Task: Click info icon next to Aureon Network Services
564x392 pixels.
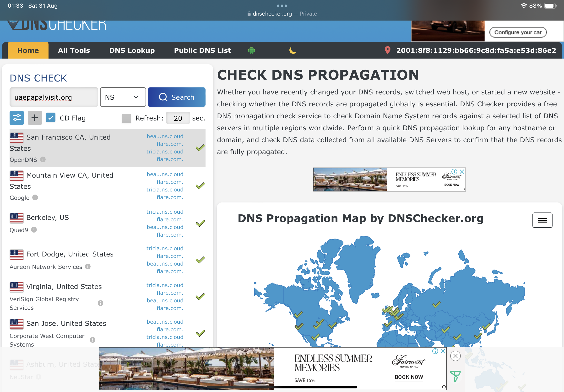Action: pos(88,267)
